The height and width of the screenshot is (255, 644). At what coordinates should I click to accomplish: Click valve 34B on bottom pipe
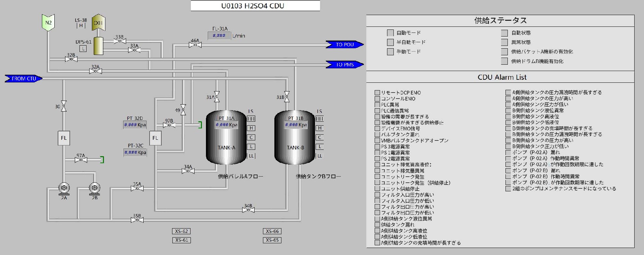tap(248, 210)
